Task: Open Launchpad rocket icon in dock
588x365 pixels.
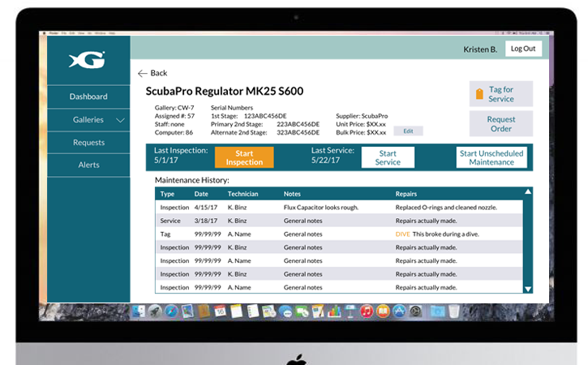Action: pyautogui.click(x=154, y=311)
